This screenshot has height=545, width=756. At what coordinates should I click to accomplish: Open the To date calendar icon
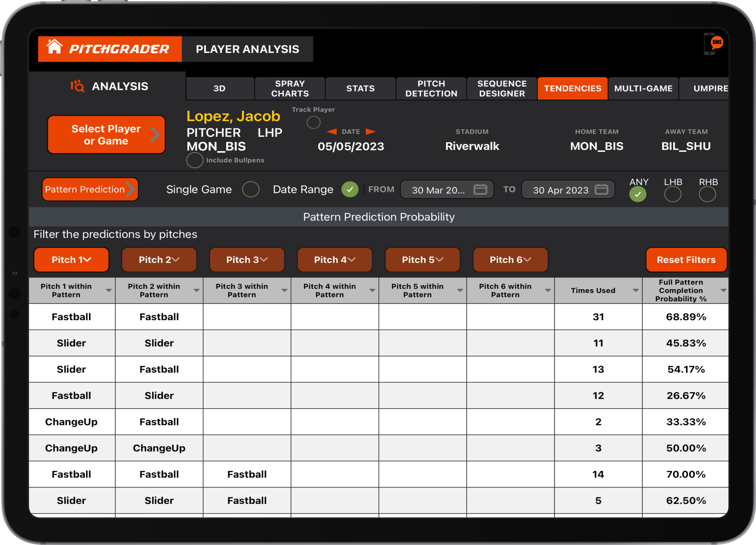click(x=602, y=189)
